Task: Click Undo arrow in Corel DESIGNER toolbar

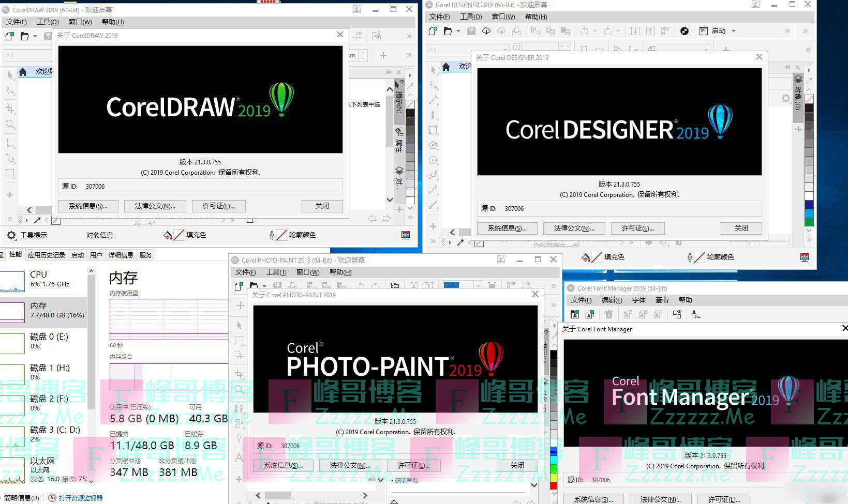Action: (584, 31)
